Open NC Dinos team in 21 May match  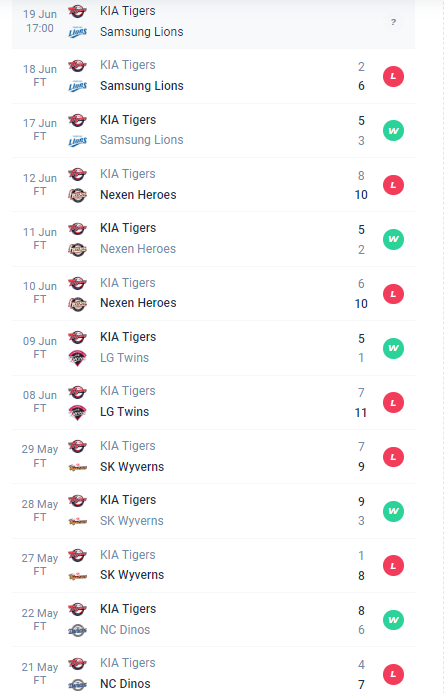(125, 684)
